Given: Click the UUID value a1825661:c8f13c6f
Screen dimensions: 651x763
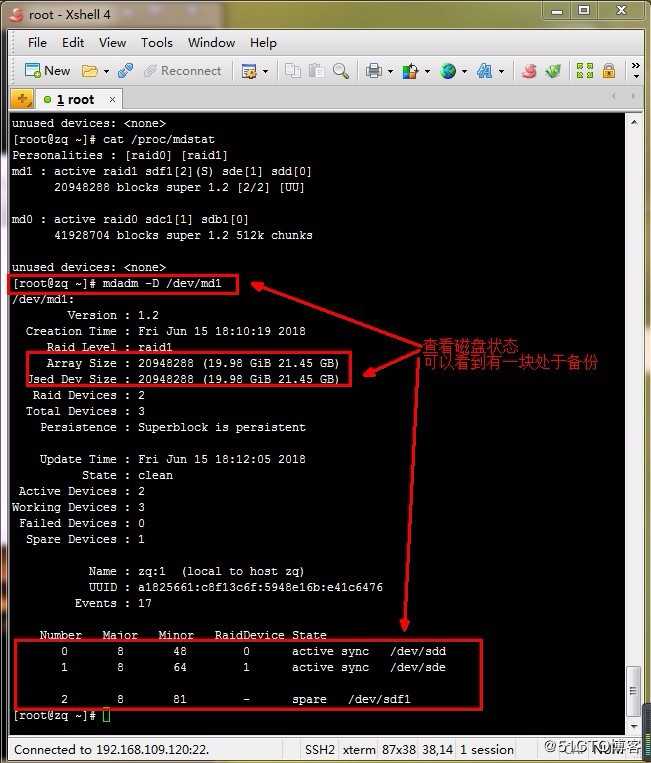Looking at the screenshot, I should coord(260,587).
